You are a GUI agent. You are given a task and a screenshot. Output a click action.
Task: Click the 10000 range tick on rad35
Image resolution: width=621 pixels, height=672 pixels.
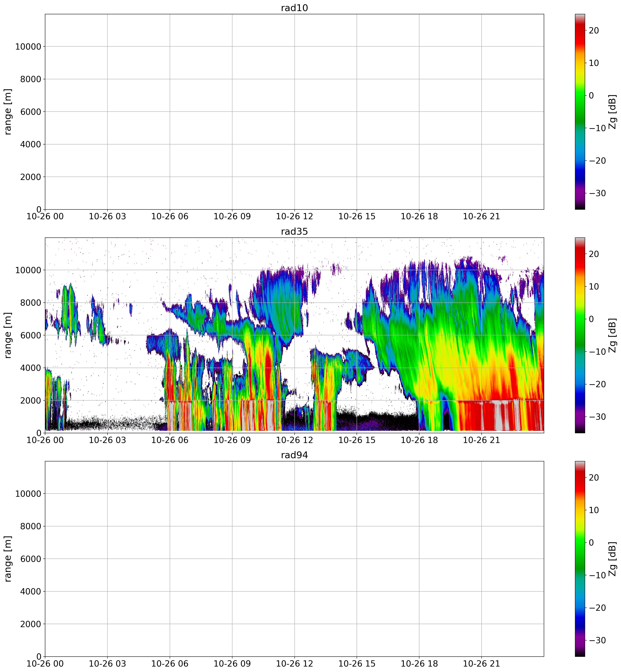(28, 270)
